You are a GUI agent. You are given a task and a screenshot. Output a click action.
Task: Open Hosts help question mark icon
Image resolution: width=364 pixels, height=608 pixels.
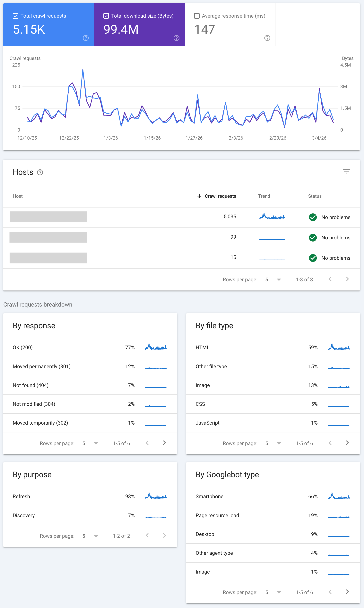tap(40, 172)
